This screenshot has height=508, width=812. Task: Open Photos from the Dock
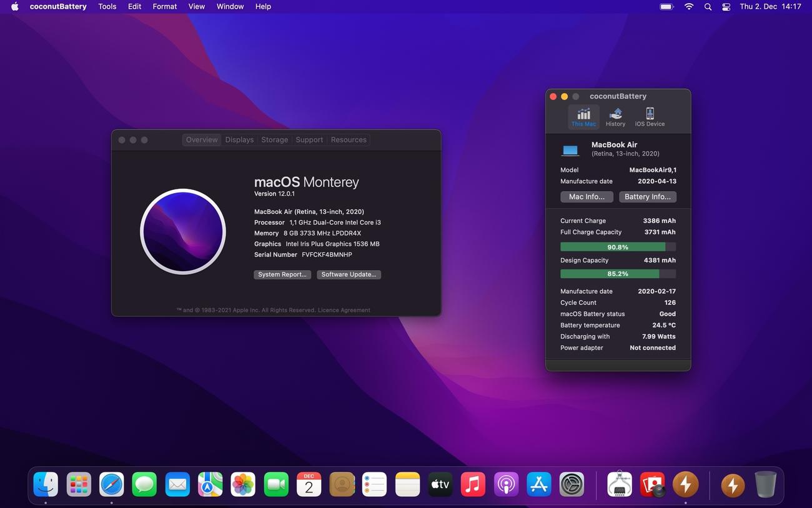pos(243,484)
